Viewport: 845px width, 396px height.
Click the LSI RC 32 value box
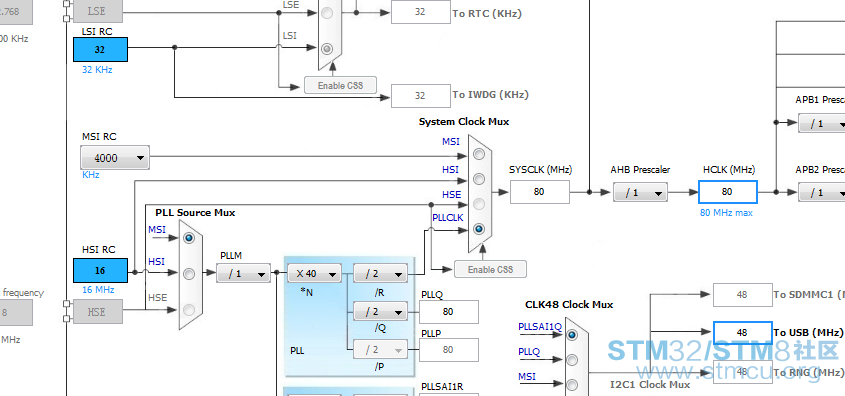click(x=100, y=50)
